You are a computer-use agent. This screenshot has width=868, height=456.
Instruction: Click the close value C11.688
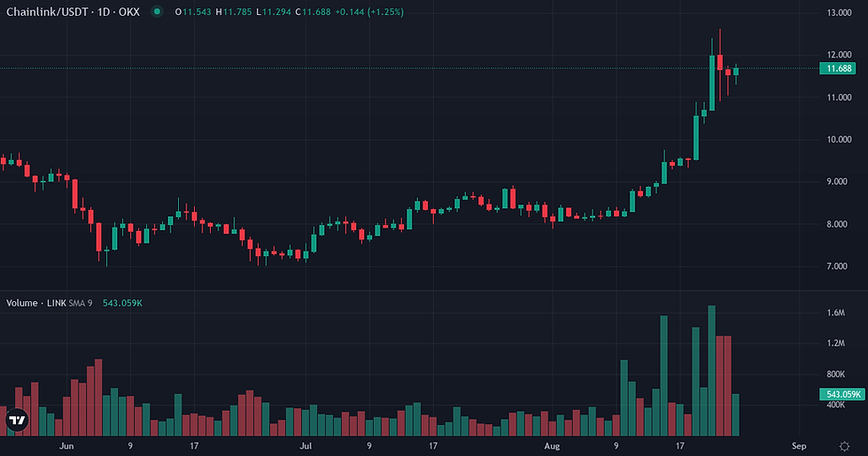click(313, 12)
